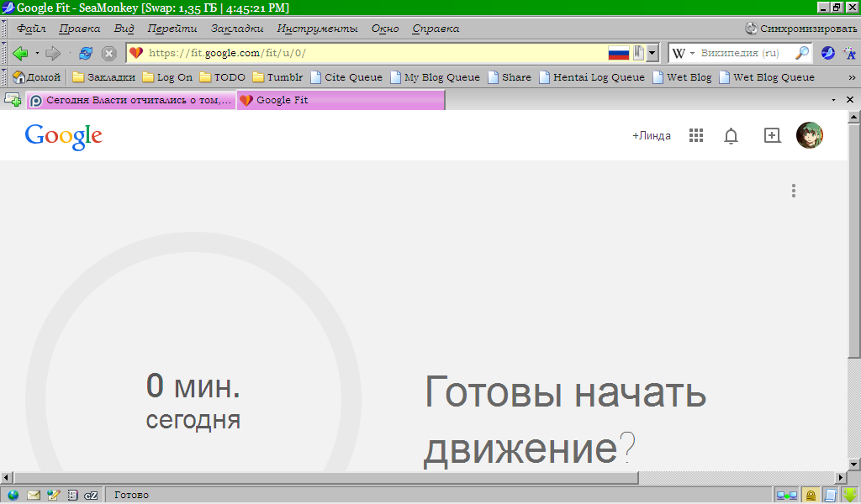861x504 pixels.
Task: Click the colorful letter A toolbar icon
Action: tap(849, 53)
